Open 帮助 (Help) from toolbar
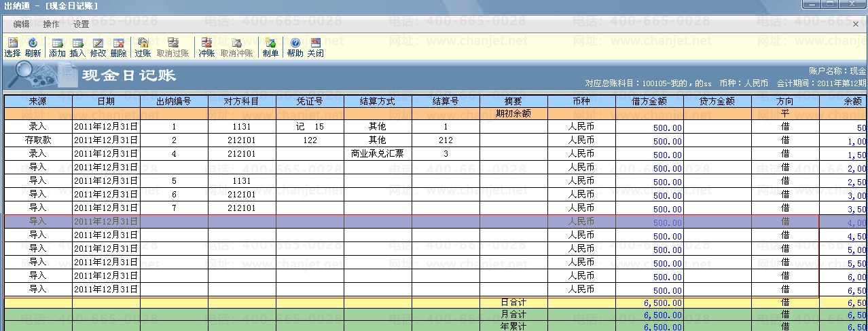Image resolution: width=868 pixels, height=331 pixels. 295,47
